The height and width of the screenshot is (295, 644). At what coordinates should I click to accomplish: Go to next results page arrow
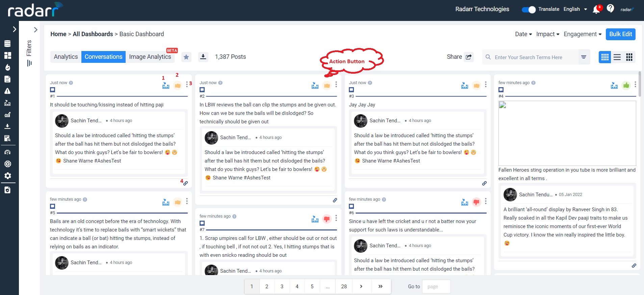tap(361, 287)
